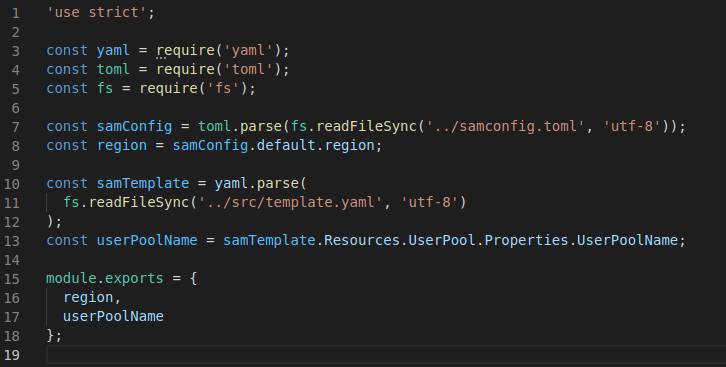Viewport: 726px width, 367px height.
Task: Click the 'use strict' string on line 1
Action: [97, 12]
